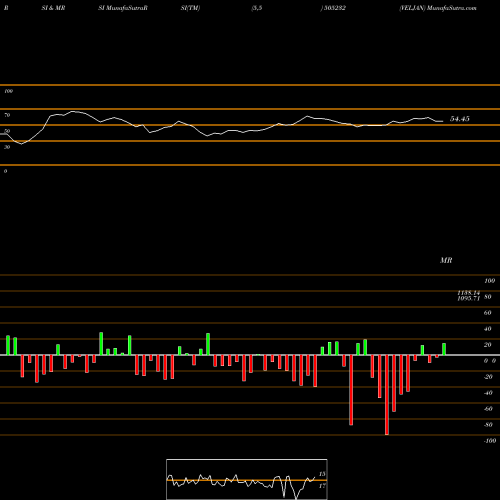This screenshot has width=500, height=500.
Task: Click the value 17 in mini chart
Action: pos(322,486)
